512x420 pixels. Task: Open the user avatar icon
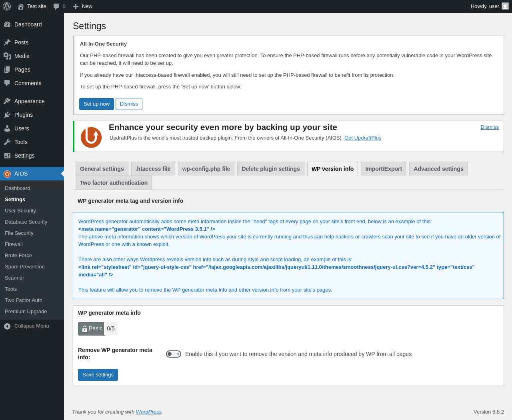tap(505, 6)
